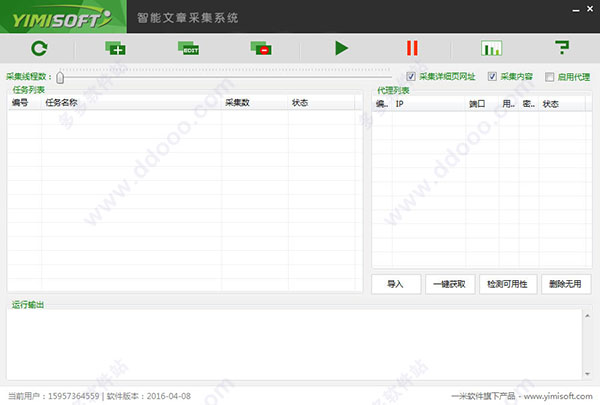Image resolution: width=600 pixels, height=405 pixels.
Task: Click the edit task icon
Action: (188, 48)
